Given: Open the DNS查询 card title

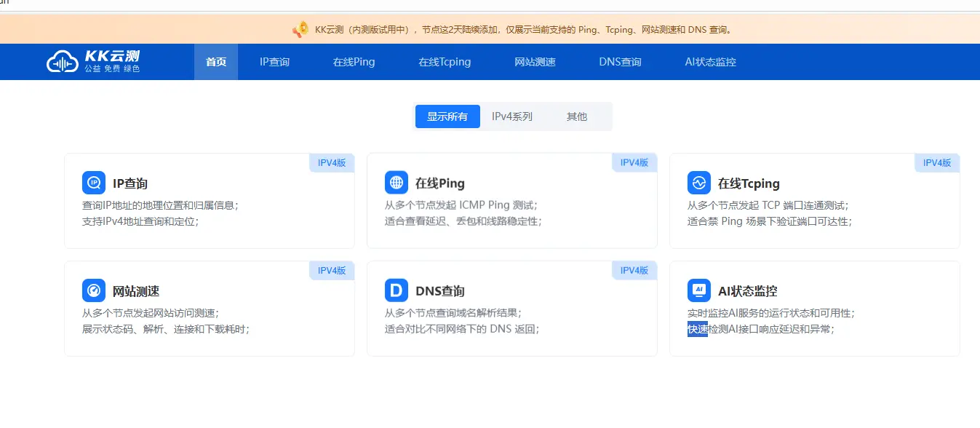Looking at the screenshot, I should [440, 291].
